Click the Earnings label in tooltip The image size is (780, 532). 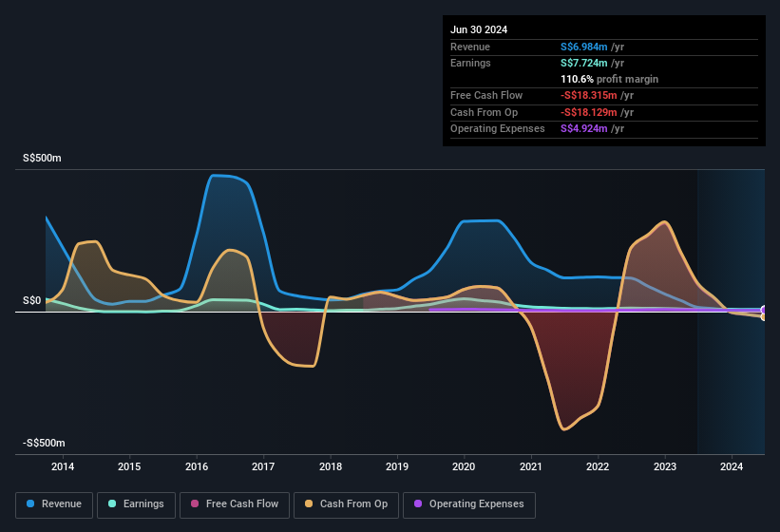coord(470,63)
